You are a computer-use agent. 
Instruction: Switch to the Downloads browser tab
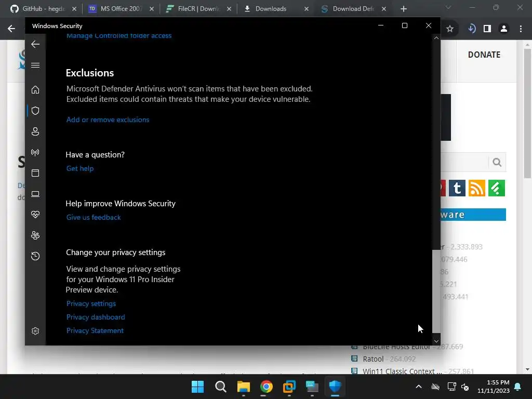(275, 9)
